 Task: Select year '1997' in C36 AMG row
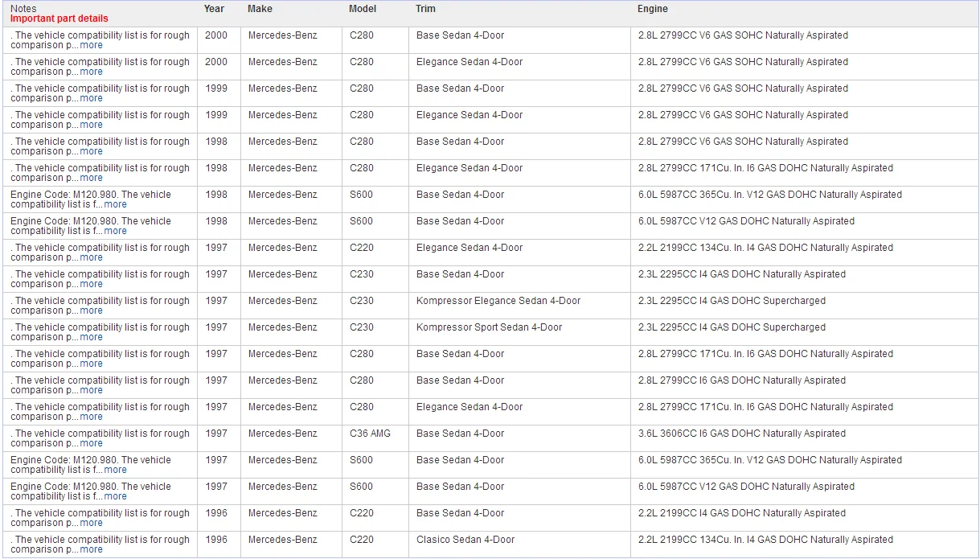tap(216, 434)
